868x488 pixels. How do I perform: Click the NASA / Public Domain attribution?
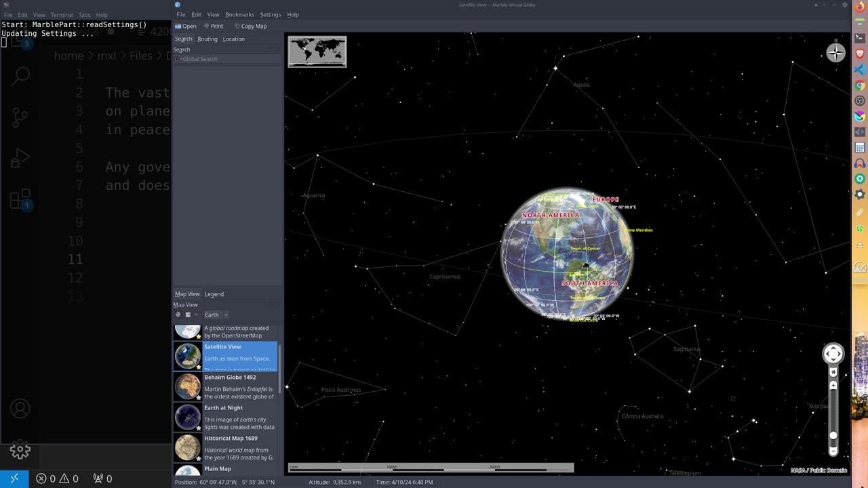click(x=818, y=470)
